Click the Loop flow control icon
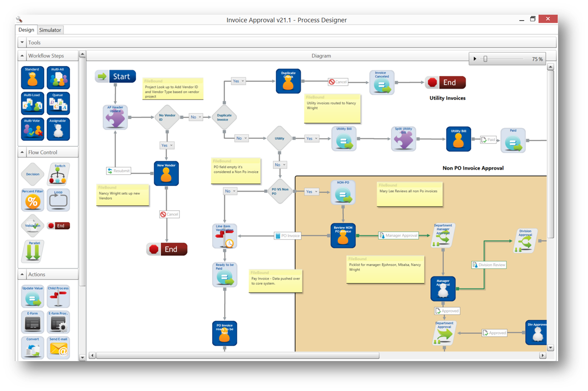This screenshot has height=391, width=588. point(58,200)
